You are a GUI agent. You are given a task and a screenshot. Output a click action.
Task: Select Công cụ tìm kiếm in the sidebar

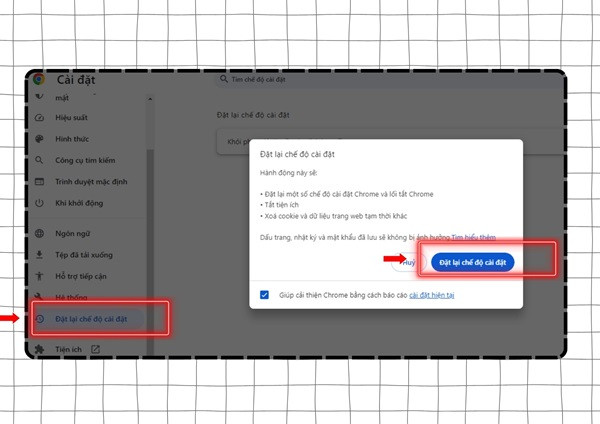[x=85, y=160]
